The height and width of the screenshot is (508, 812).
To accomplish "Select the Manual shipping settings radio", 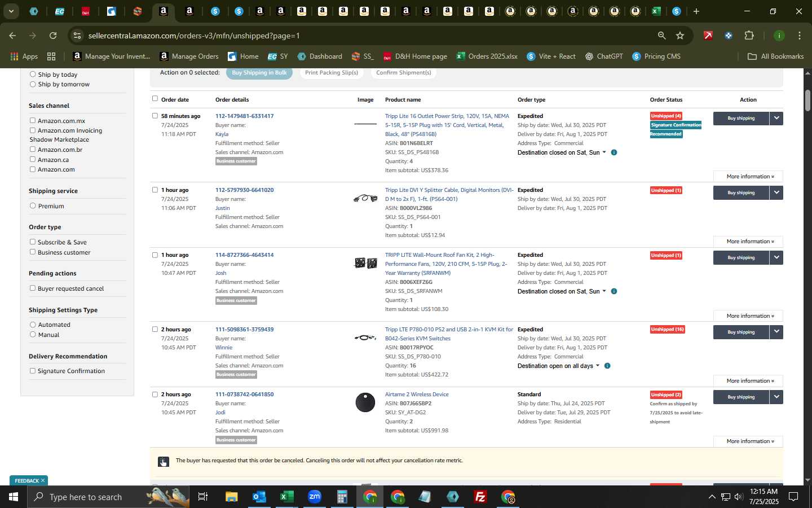I will point(33,334).
